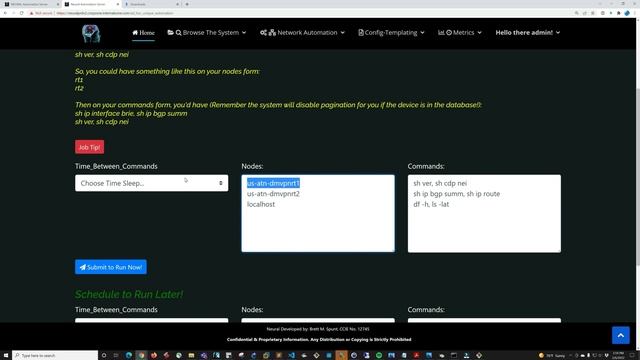This screenshot has height=360, width=640.
Task: Open the Browse The System menu
Action: [x=207, y=33]
